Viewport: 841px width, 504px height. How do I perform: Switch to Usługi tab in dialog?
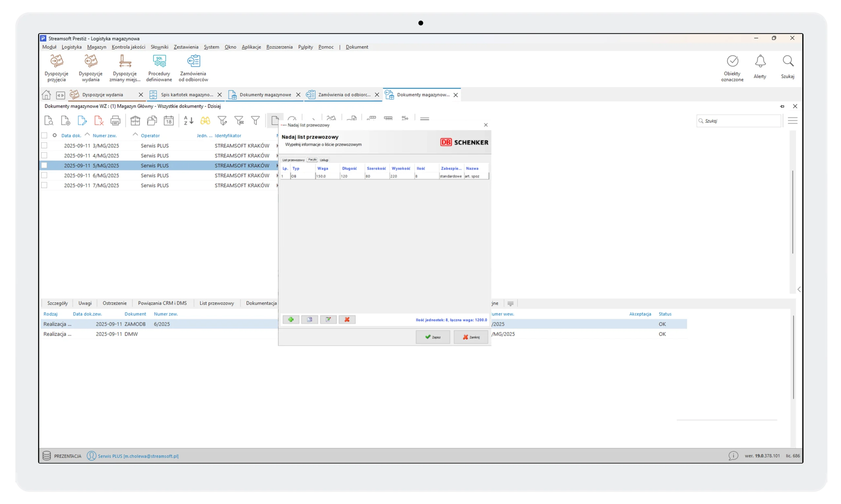tap(324, 160)
